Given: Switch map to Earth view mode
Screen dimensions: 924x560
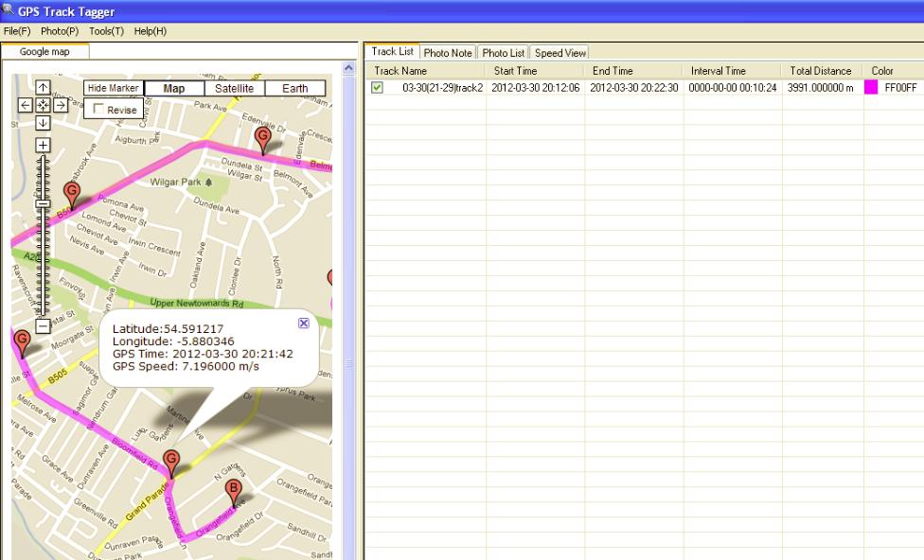Looking at the screenshot, I should click(x=297, y=87).
